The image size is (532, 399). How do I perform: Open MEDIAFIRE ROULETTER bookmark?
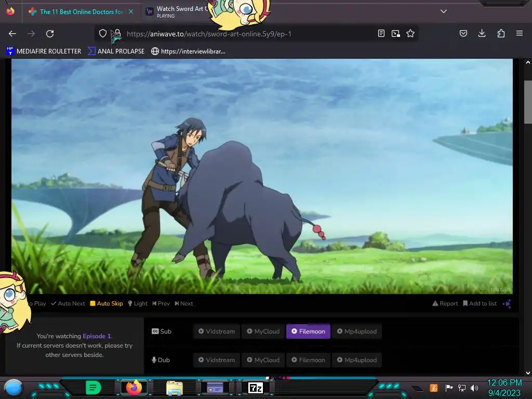[x=44, y=51]
